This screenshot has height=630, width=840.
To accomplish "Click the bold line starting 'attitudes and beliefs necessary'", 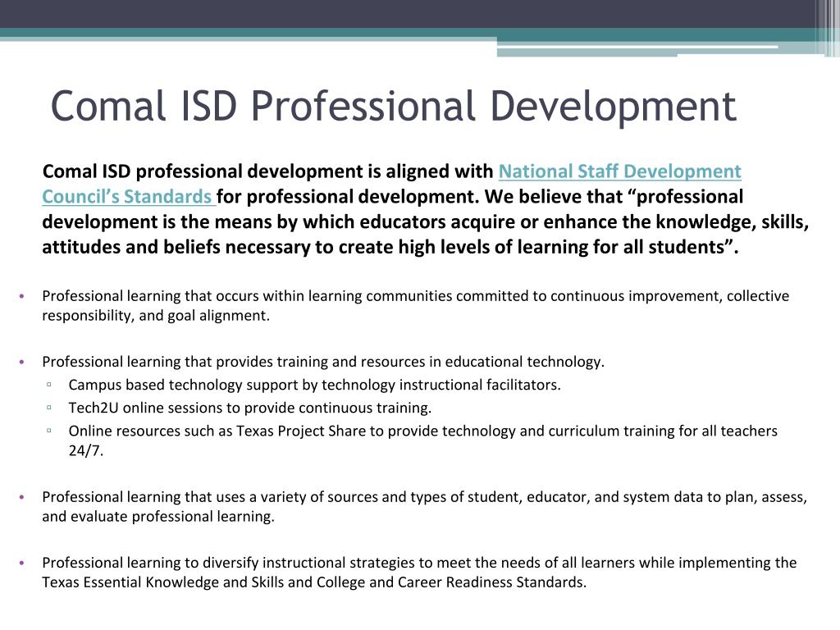I will pos(390,247).
